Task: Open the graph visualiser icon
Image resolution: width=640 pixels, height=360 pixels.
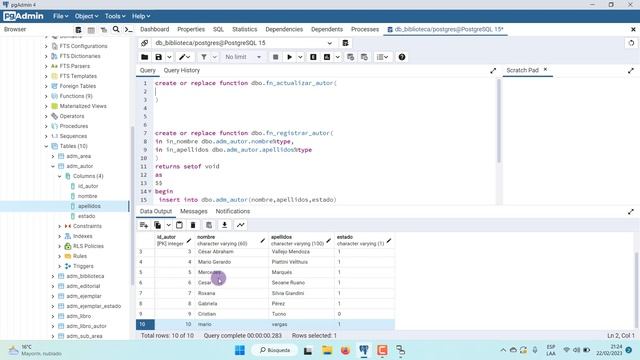Action: click(x=240, y=225)
